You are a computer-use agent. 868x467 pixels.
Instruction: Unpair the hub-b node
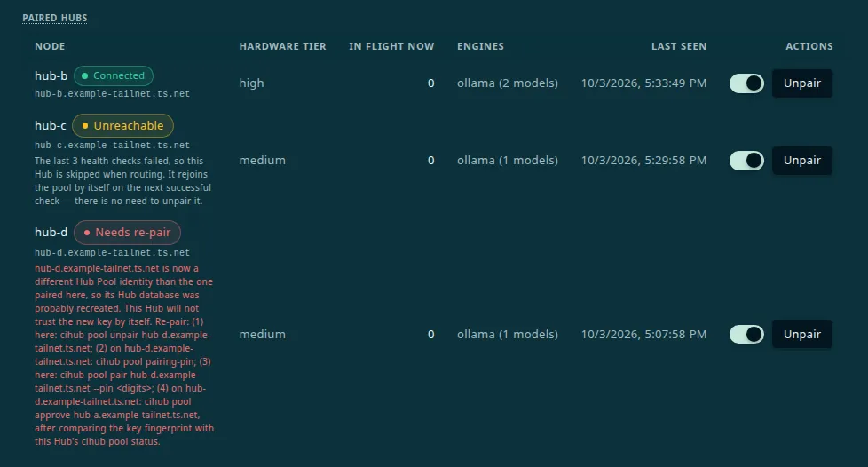pos(802,83)
